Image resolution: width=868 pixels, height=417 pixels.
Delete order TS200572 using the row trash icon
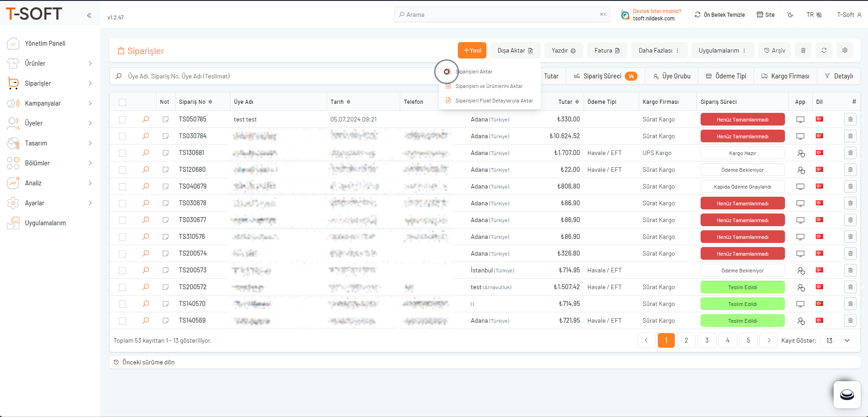tap(850, 287)
